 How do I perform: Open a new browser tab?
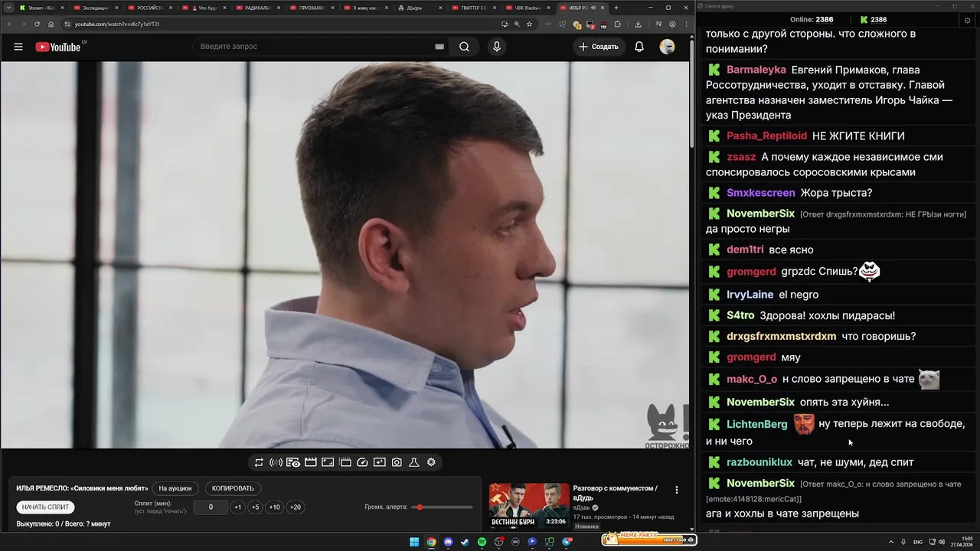click(616, 8)
